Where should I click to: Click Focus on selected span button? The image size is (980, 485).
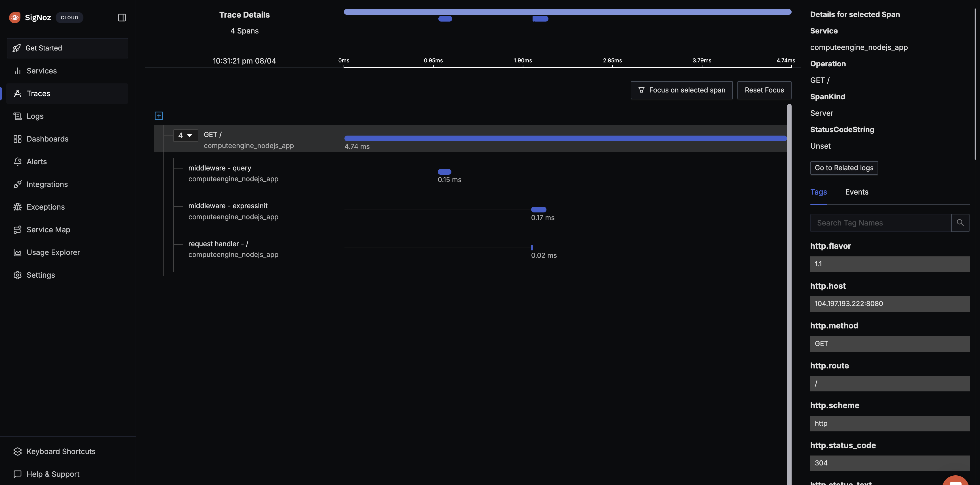[681, 90]
